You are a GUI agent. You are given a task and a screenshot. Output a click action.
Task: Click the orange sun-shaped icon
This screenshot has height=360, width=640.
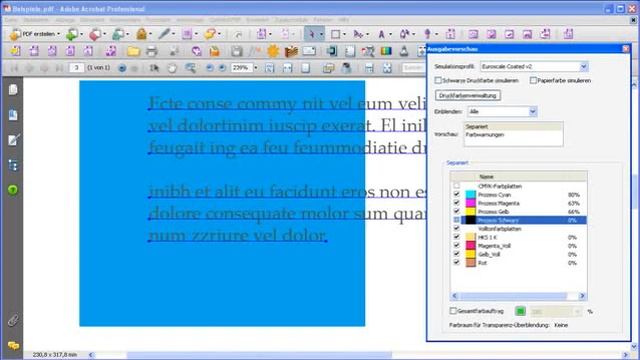tap(273, 51)
